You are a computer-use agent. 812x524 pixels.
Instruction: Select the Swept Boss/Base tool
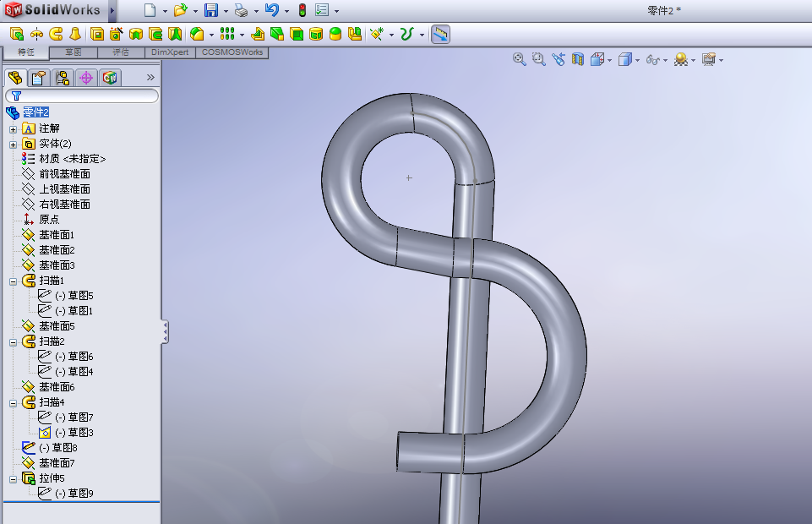pos(56,34)
